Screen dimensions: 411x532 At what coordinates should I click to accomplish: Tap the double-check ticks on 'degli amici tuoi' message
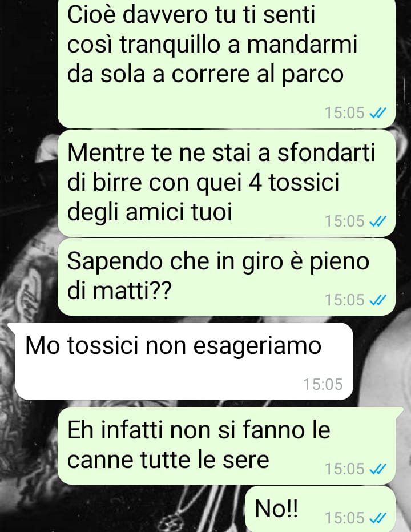click(x=377, y=221)
